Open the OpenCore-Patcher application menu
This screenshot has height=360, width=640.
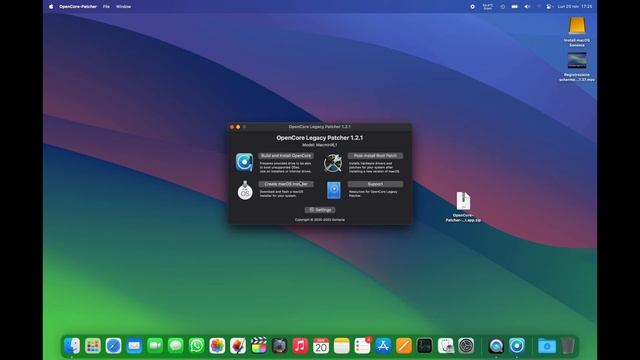click(78, 7)
